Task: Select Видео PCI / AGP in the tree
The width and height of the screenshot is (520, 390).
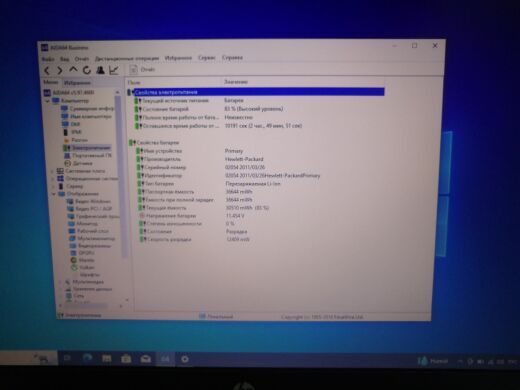Action: (x=90, y=209)
